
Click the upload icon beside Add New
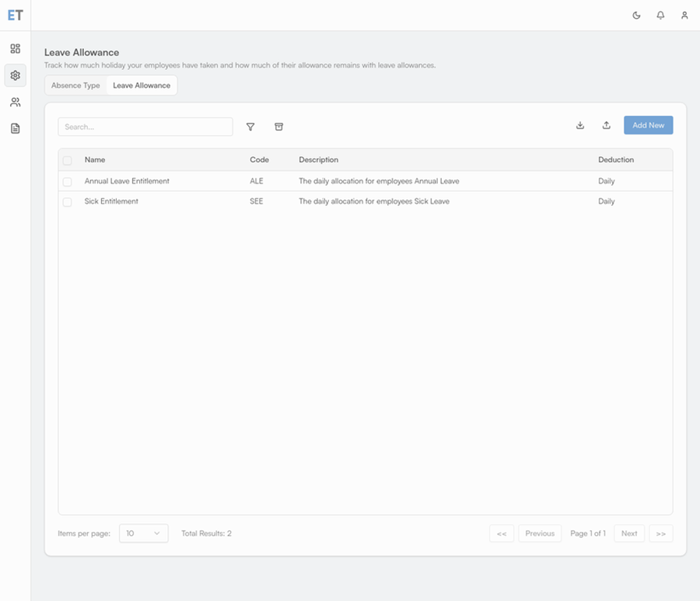click(607, 125)
